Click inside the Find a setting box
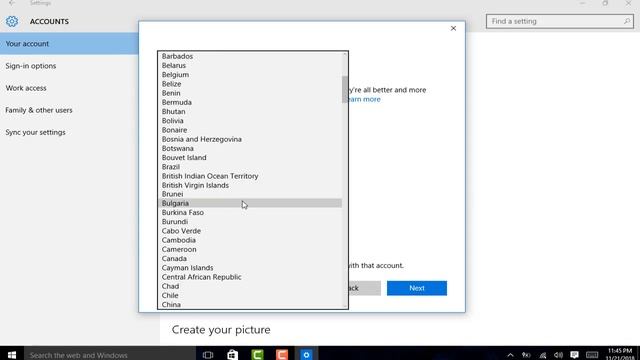640x360 pixels. [x=560, y=21]
